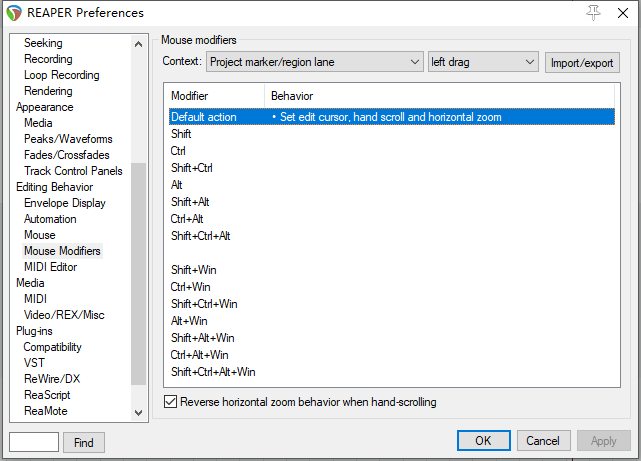The image size is (641, 461).
Task: Select Recording in the category tree
Action: click(x=48, y=59)
